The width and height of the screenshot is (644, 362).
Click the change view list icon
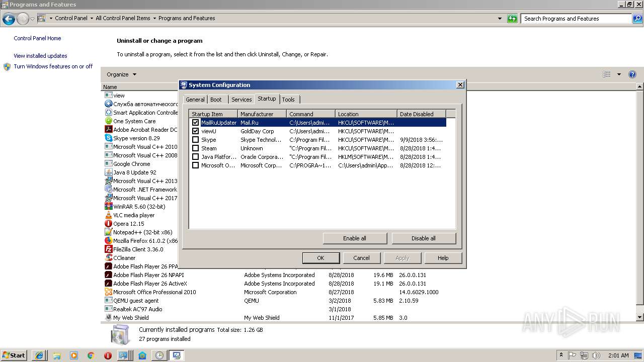[607, 74]
